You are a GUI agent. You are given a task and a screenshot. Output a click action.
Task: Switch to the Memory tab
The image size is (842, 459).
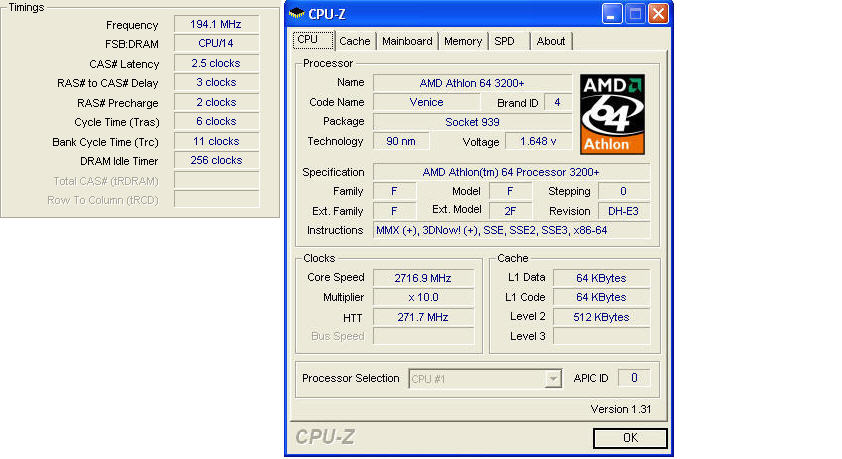pos(463,41)
